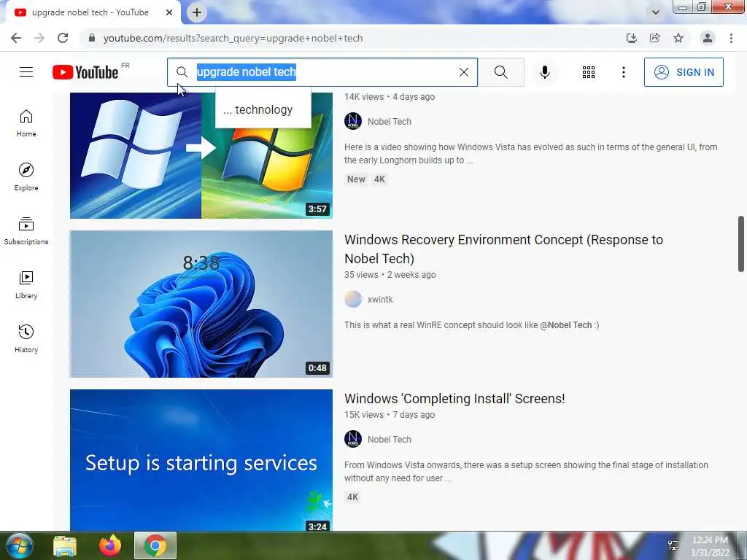Open the YouTube apps grid icon

[589, 72]
